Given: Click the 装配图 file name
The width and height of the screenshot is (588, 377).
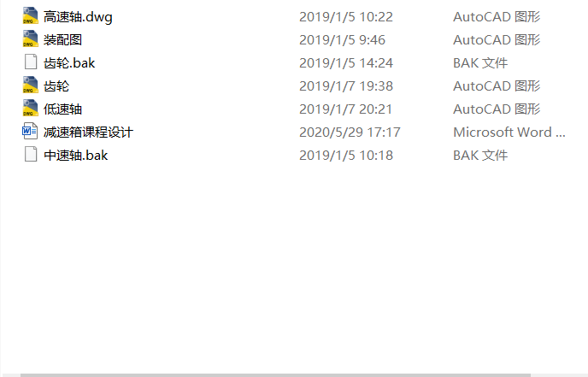Looking at the screenshot, I should coord(62,40).
